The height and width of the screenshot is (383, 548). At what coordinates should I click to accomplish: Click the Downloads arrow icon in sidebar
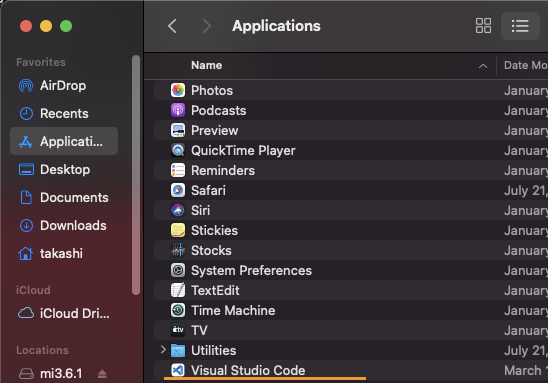(x=26, y=225)
